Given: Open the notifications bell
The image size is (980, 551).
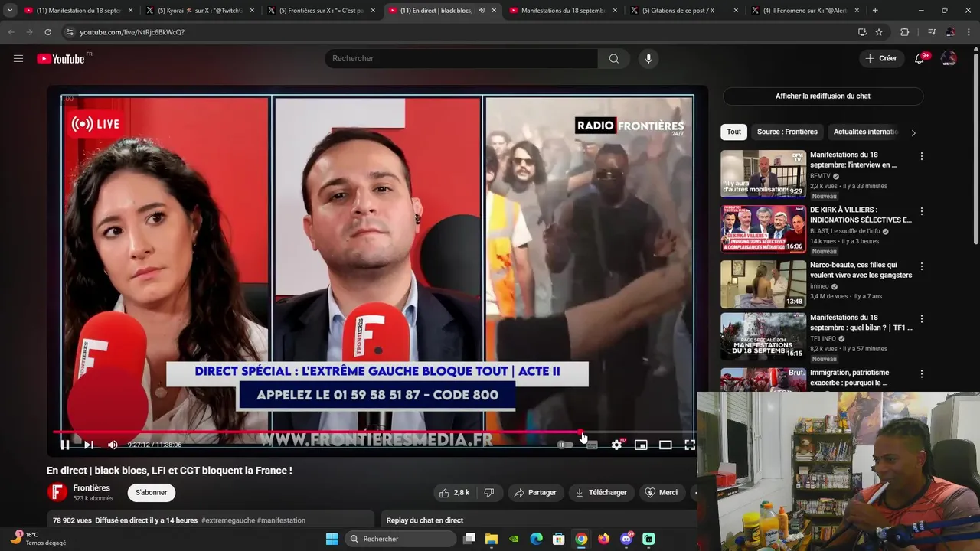Looking at the screenshot, I should [x=920, y=58].
